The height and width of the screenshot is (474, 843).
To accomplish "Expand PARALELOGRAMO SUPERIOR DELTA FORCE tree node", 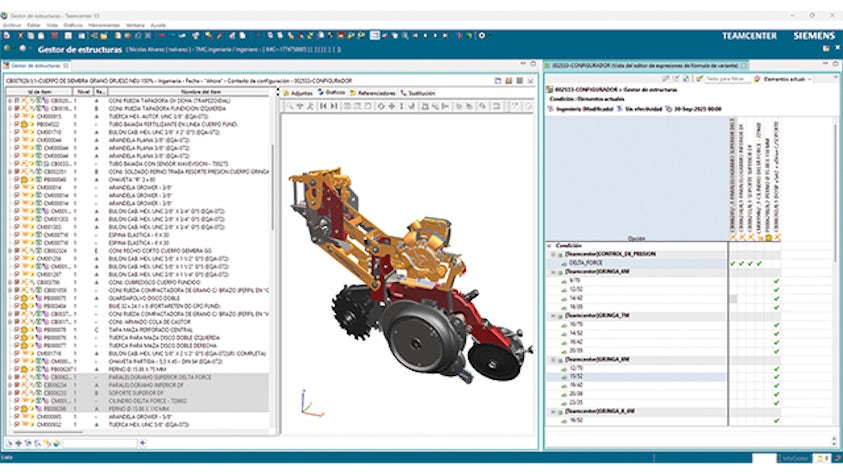I will tap(10, 377).
